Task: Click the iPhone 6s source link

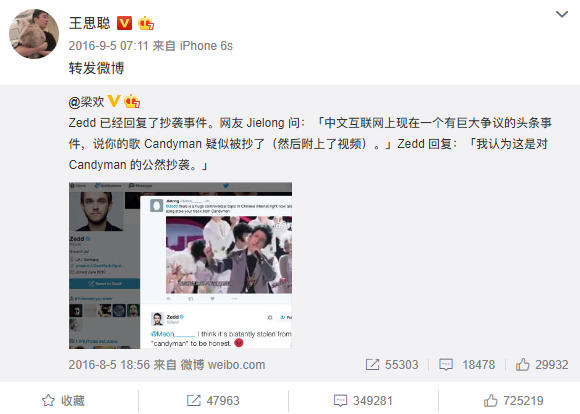Action: click(x=206, y=46)
